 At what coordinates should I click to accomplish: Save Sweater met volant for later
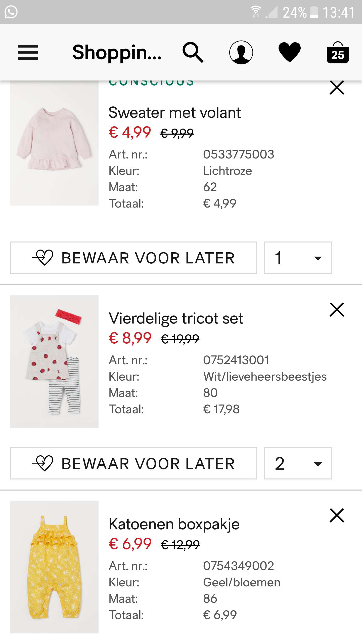[x=133, y=258]
